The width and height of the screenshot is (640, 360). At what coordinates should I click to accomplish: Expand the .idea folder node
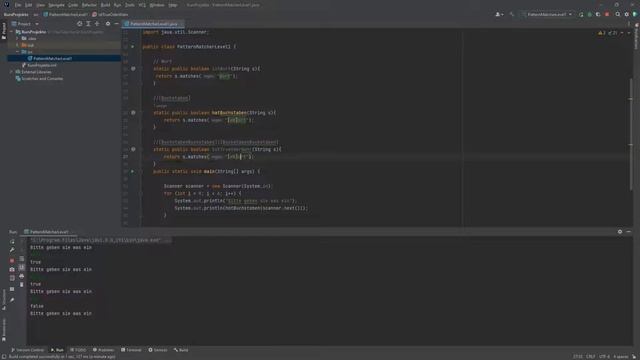(x=17, y=38)
